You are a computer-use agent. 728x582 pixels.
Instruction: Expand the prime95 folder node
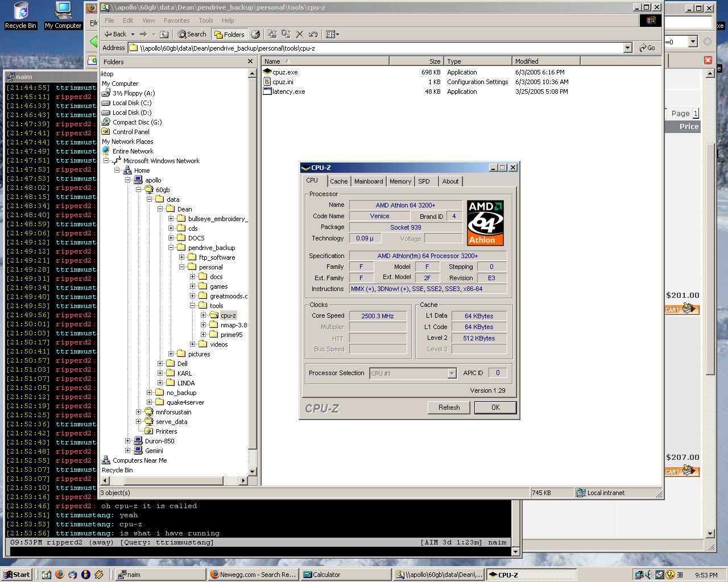[x=203, y=335]
